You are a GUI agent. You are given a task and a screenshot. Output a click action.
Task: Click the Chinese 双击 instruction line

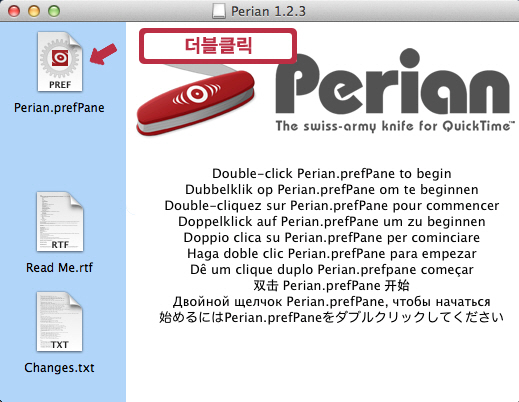click(332, 286)
